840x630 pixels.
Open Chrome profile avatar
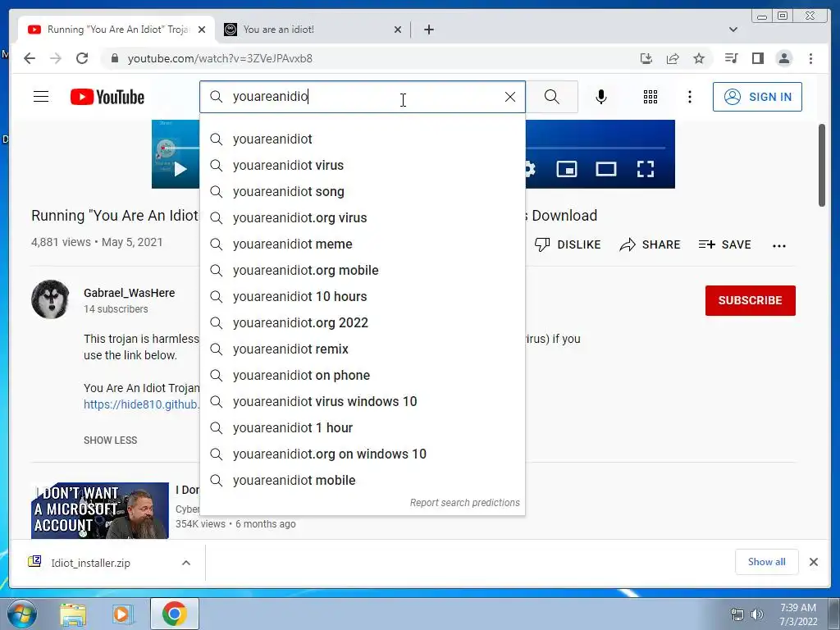[784, 58]
